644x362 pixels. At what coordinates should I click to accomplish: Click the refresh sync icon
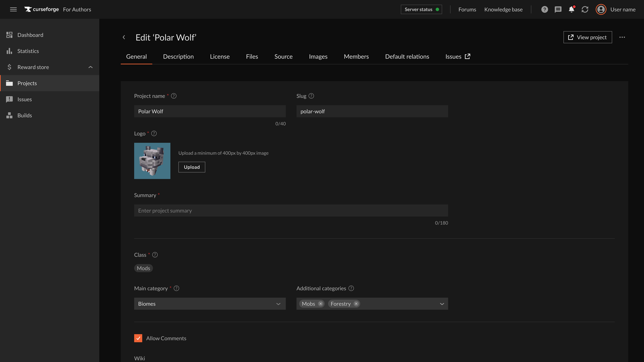point(585,9)
